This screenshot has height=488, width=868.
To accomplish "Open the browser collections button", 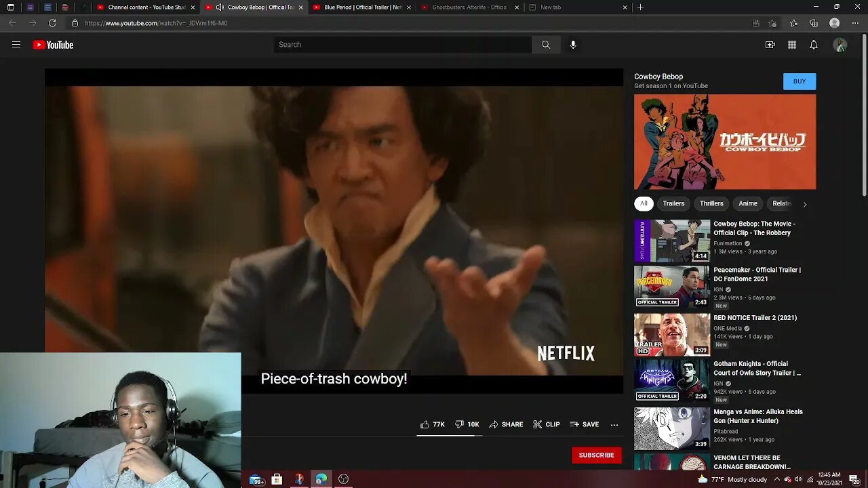I will tap(814, 23).
